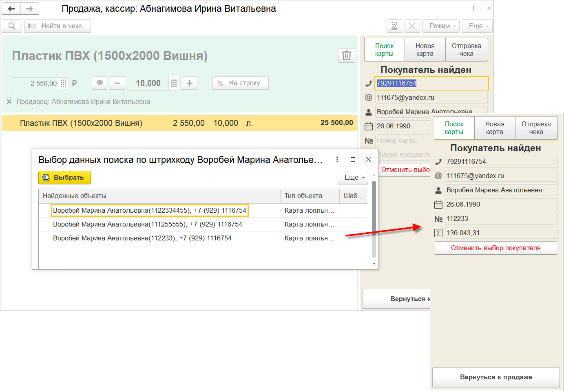
Task: Expand the Еще dropdown in top toolbar
Action: [478, 26]
